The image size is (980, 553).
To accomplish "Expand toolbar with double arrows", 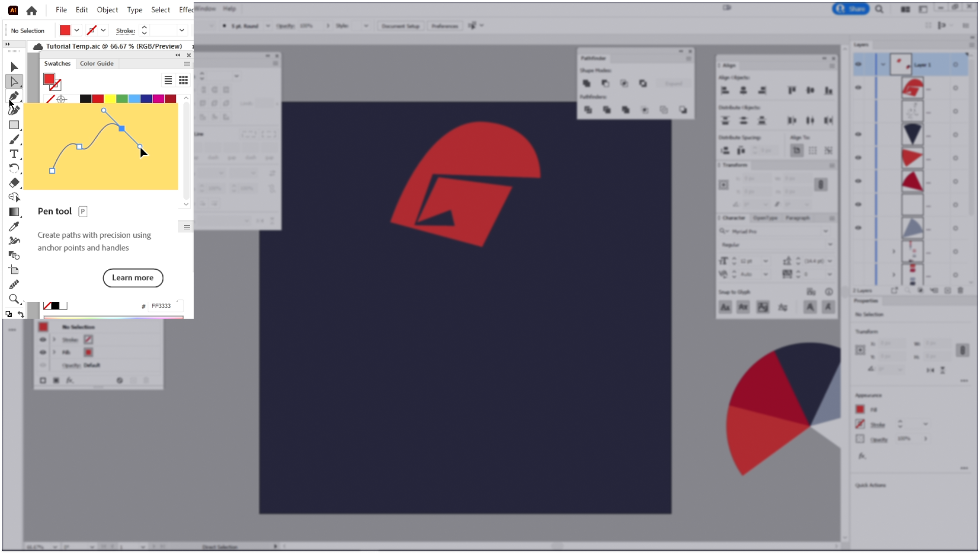I will (x=8, y=44).
